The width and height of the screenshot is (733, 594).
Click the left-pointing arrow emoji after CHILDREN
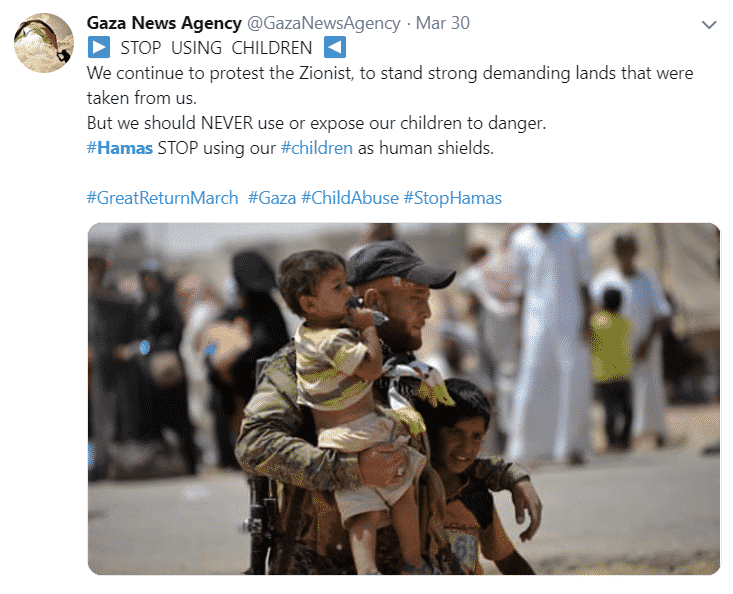tap(335, 47)
